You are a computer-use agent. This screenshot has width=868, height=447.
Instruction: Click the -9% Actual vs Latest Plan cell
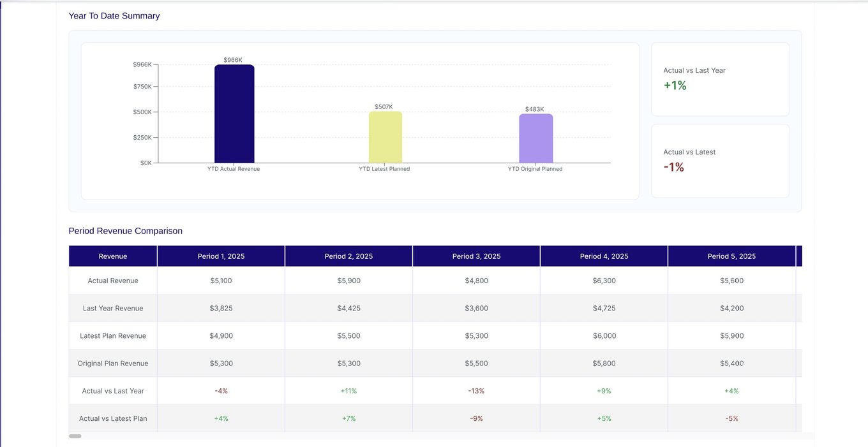click(x=477, y=419)
